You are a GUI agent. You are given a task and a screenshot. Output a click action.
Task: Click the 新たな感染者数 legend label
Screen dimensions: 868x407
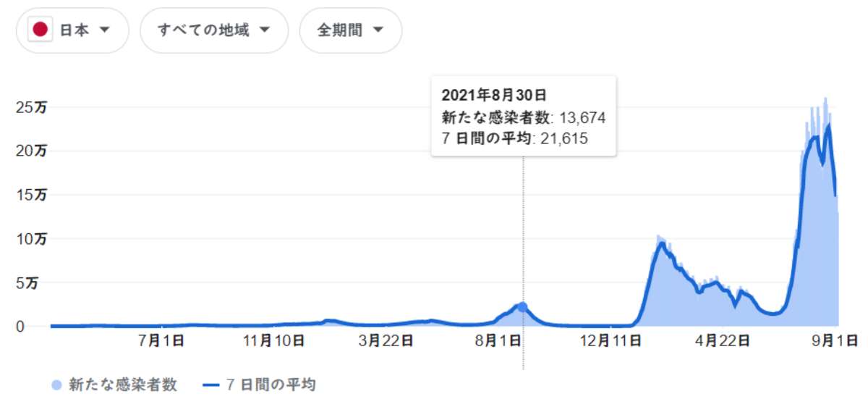(122, 386)
